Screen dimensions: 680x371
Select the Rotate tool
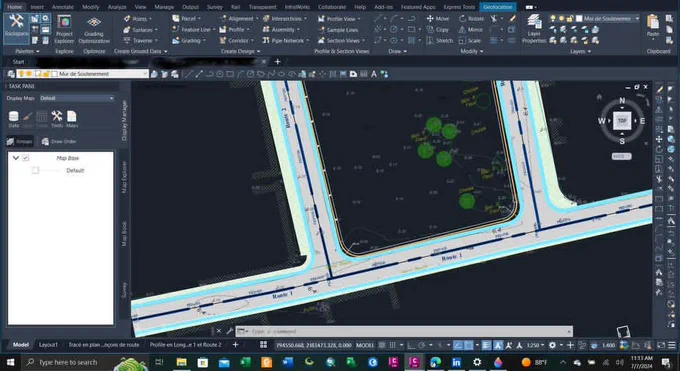(x=471, y=19)
